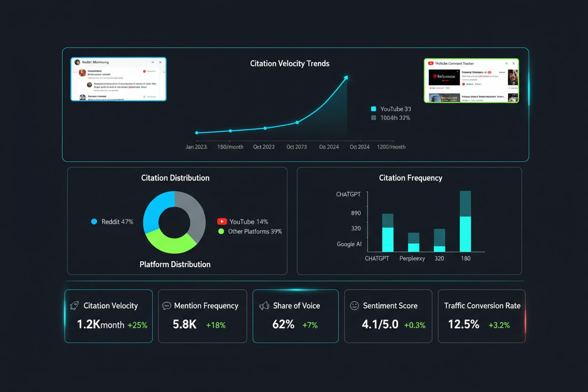Viewport: 588px width, 392px height.
Task: Click the grey color swatch for the 32% series
Action: (x=374, y=118)
